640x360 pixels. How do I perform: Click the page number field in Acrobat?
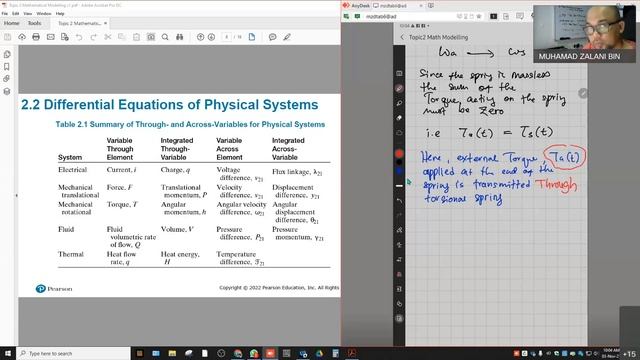[227, 37]
